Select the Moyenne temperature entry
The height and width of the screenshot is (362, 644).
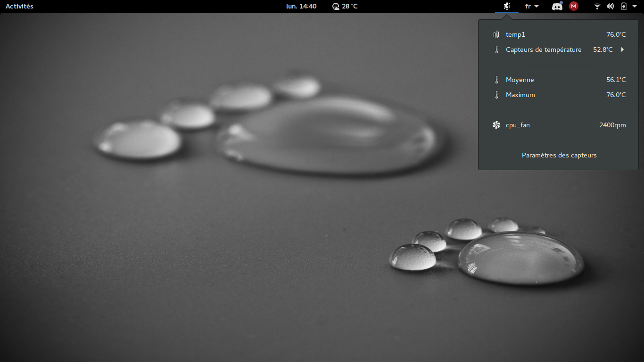pos(520,80)
